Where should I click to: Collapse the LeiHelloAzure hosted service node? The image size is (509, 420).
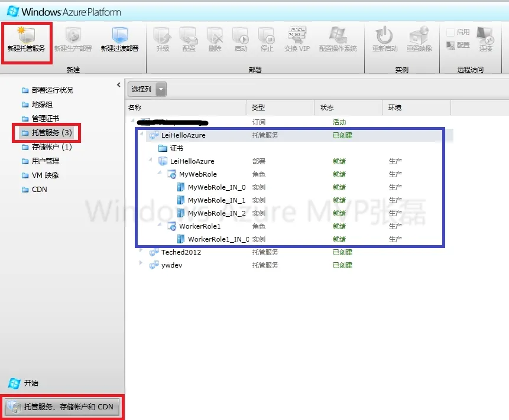click(141, 134)
